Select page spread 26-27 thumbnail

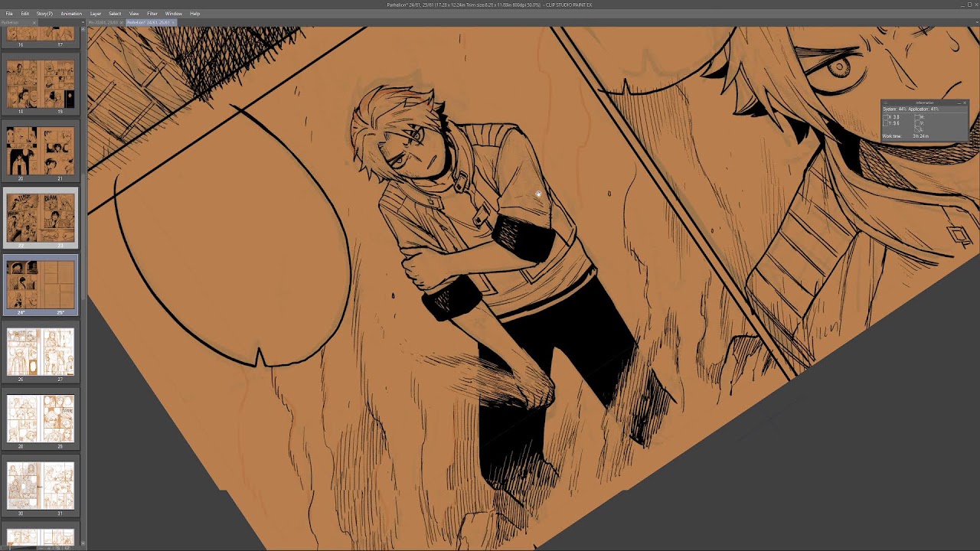click(41, 352)
